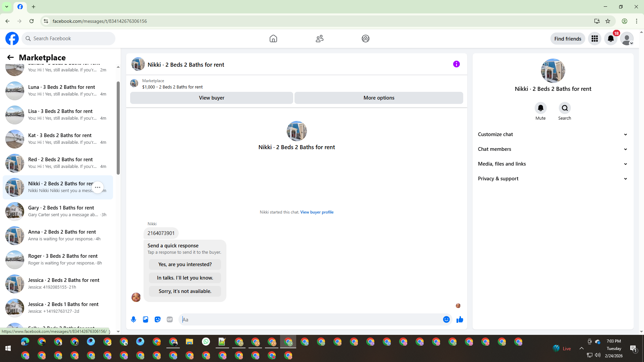Expand the Customize chat section

552,134
